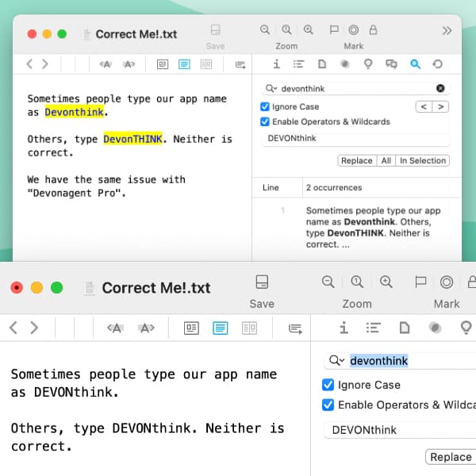476x476 pixels.
Task: Click the lightbulb See Also icon in upper window
Action: pyautogui.click(x=367, y=64)
